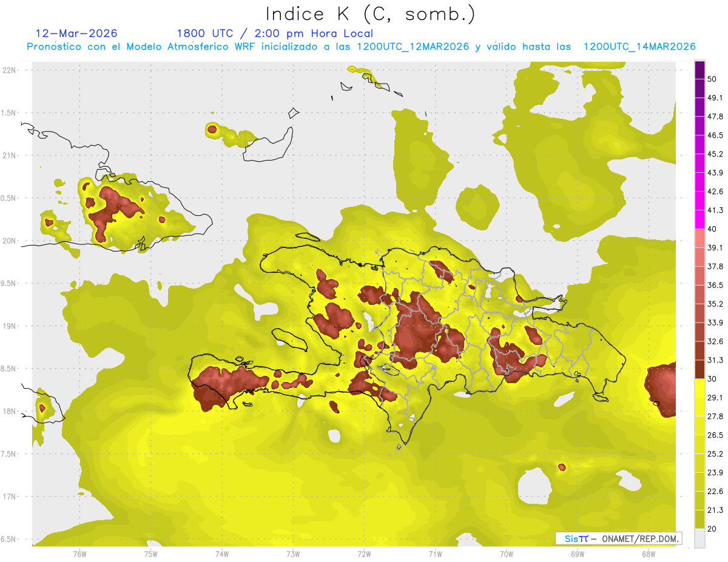Click colorbar value "42.6"
This screenshot has height=562, width=728.
pyautogui.click(x=716, y=192)
